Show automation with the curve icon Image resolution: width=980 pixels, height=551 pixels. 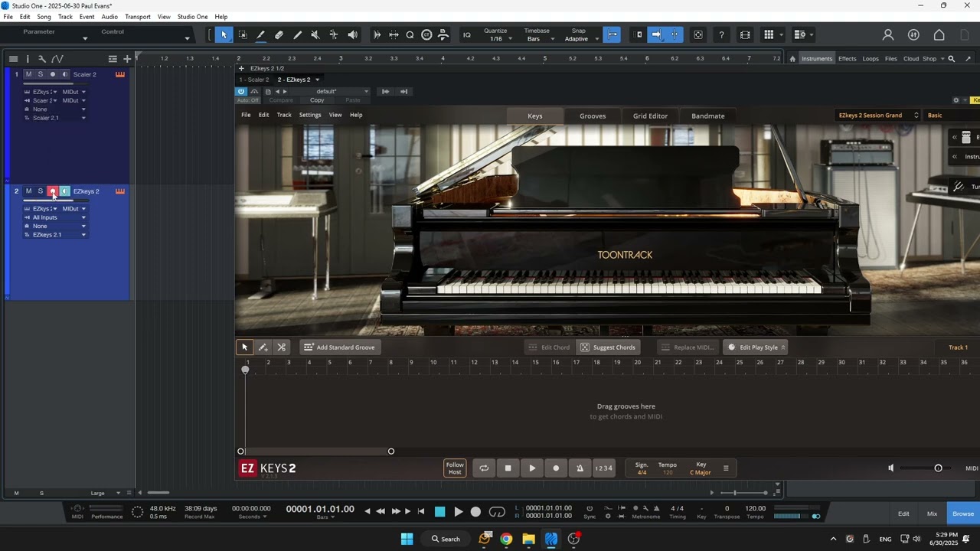[57, 59]
